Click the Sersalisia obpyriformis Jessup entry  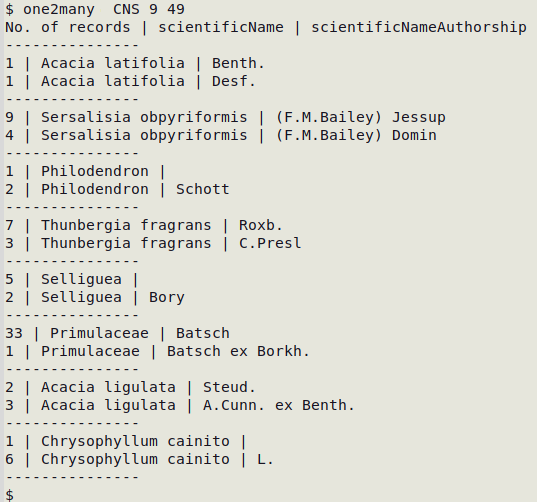click(225, 117)
